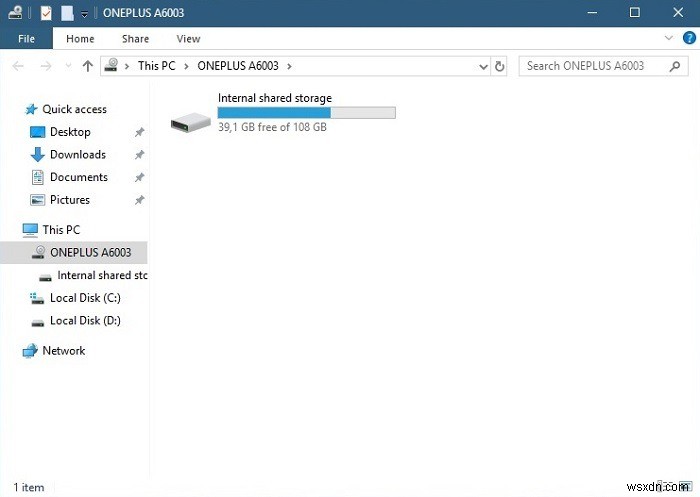Open recent locations dropdown arrow

click(68, 66)
